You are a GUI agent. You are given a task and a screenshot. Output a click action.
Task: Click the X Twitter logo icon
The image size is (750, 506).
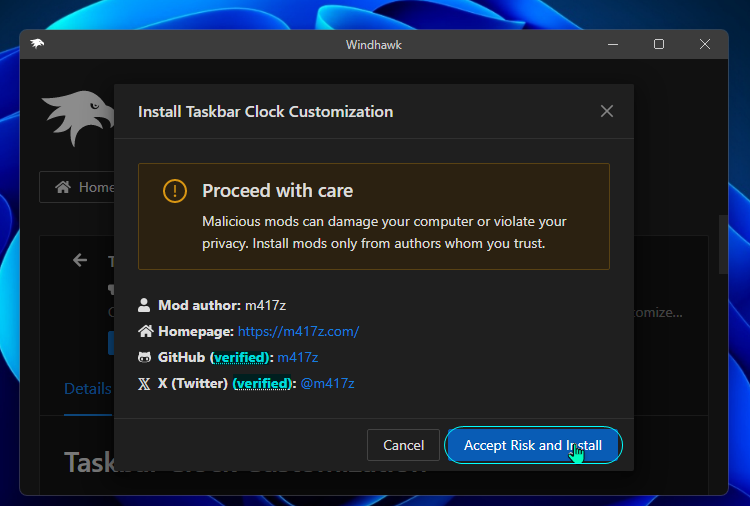coord(144,384)
